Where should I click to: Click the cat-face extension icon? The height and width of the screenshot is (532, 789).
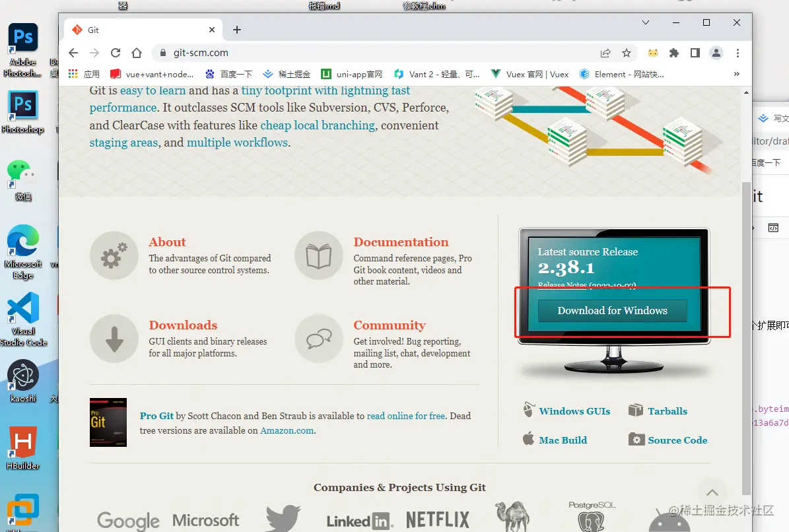click(x=653, y=53)
